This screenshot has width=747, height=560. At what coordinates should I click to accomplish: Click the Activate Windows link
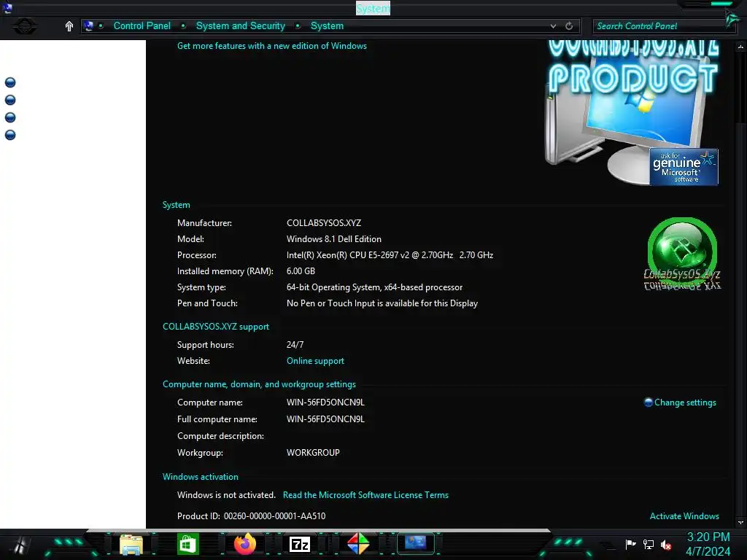coord(684,516)
